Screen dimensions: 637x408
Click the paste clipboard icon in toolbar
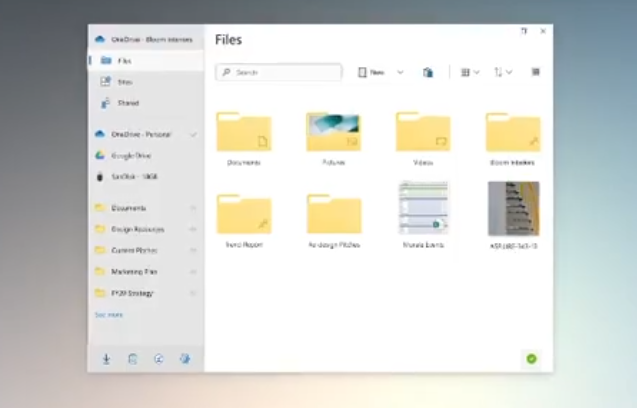(x=428, y=72)
